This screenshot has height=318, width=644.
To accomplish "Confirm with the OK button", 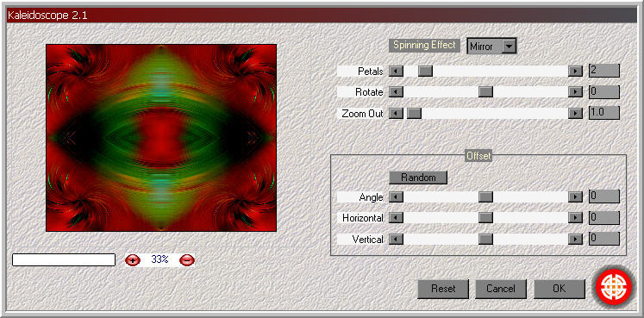I will [x=559, y=289].
